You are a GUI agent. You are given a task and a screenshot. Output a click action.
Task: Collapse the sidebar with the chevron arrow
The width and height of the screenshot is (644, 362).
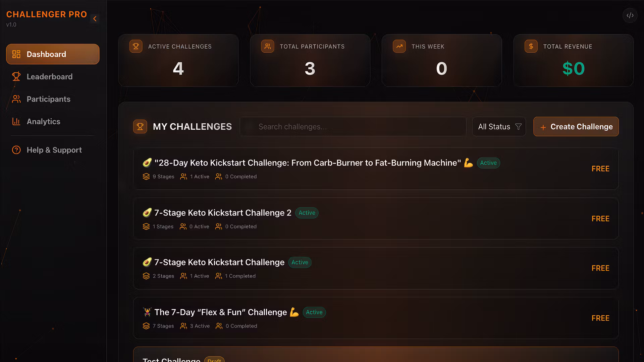tap(95, 19)
